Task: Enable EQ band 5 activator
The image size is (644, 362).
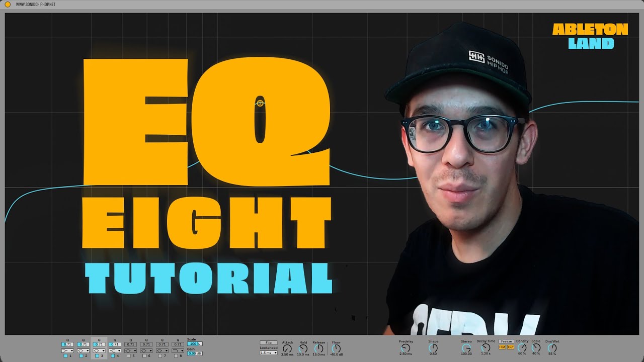Action: click(x=129, y=355)
